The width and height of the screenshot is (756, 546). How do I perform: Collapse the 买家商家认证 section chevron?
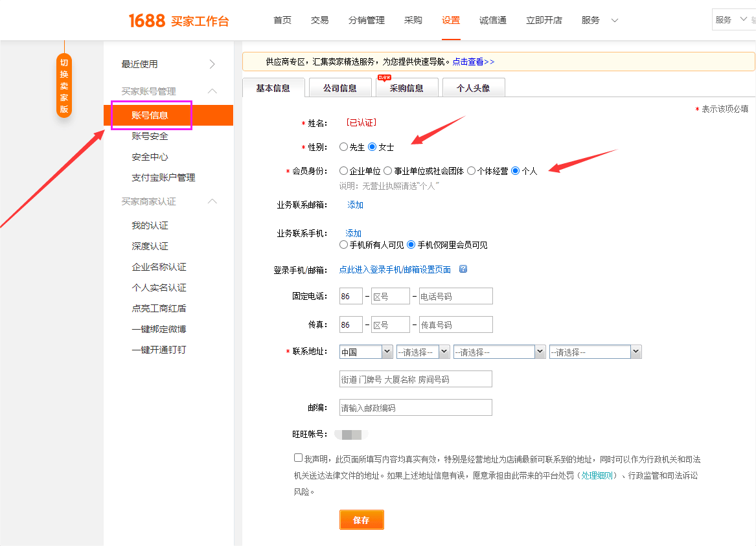click(x=212, y=201)
